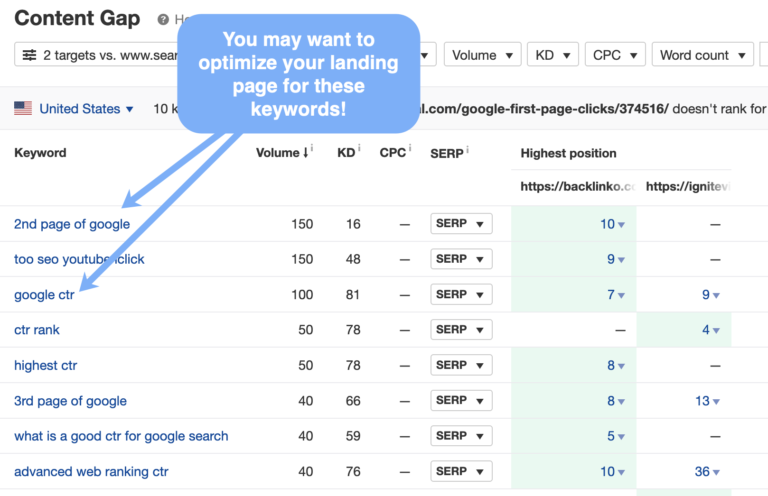Open the advanced web ranking ctr keyword
768x496 pixels.
click(91, 471)
